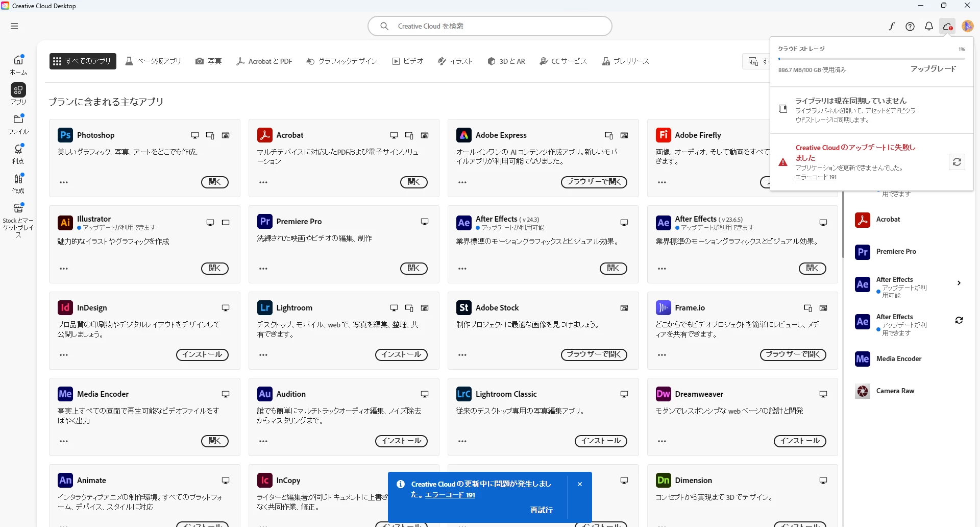Click the cloud storage usage bar
Viewport: 980px width, 527px height.
pos(871,59)
